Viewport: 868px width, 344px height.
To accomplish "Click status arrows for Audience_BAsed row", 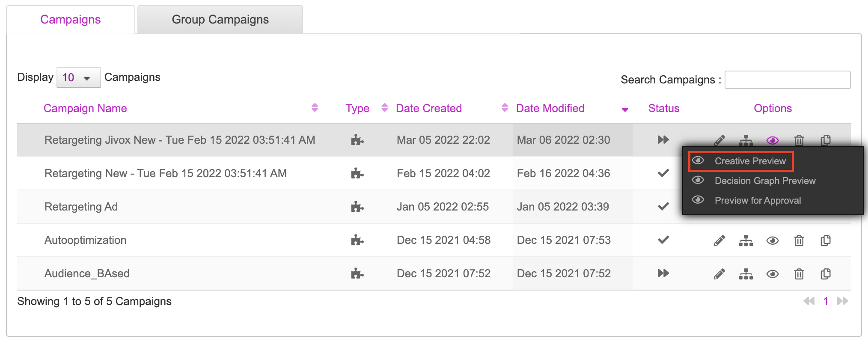I will (663, 273).
